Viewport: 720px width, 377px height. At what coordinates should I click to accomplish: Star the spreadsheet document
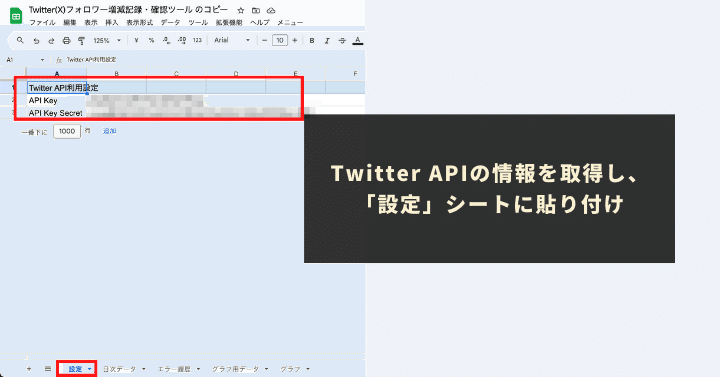click(x=241, y=10)
